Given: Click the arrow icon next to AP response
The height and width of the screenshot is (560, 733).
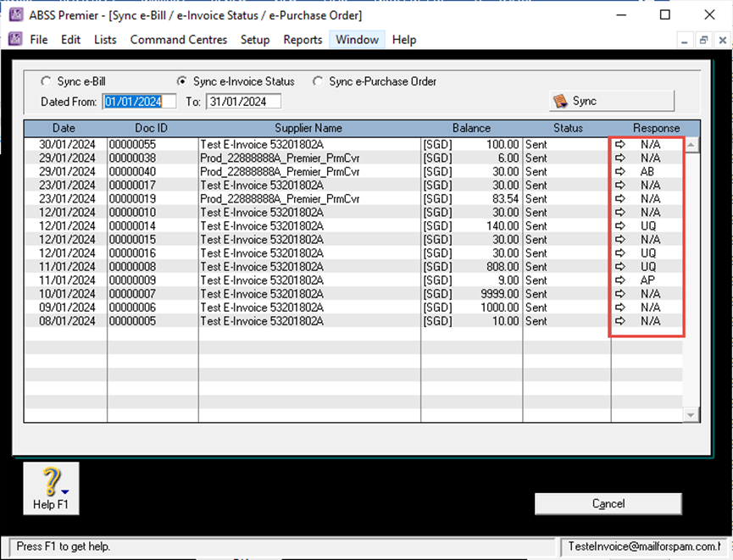Looking at the screenshot, I should [x=620, y=280].
